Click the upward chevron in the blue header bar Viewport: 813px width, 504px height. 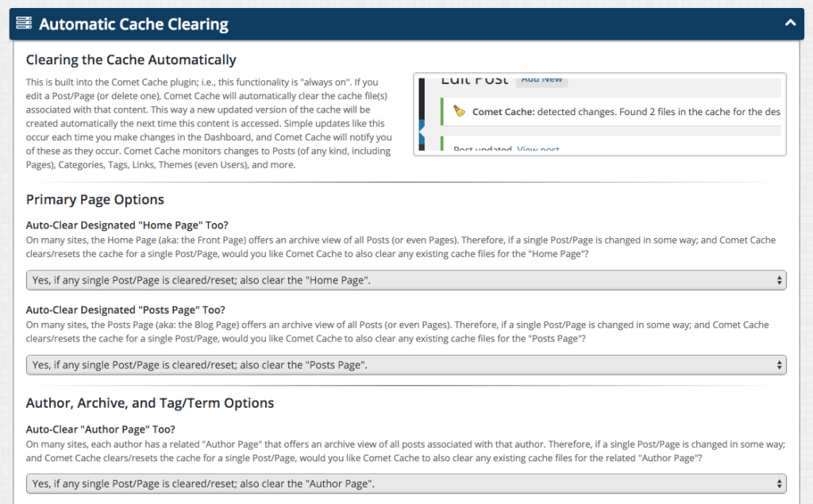click(790, 23)
